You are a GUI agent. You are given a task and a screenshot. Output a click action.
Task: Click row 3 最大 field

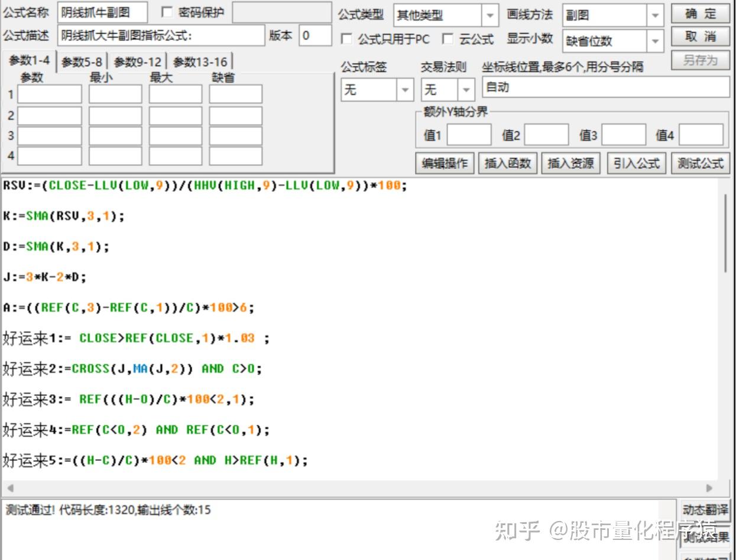tap(176, 136)
